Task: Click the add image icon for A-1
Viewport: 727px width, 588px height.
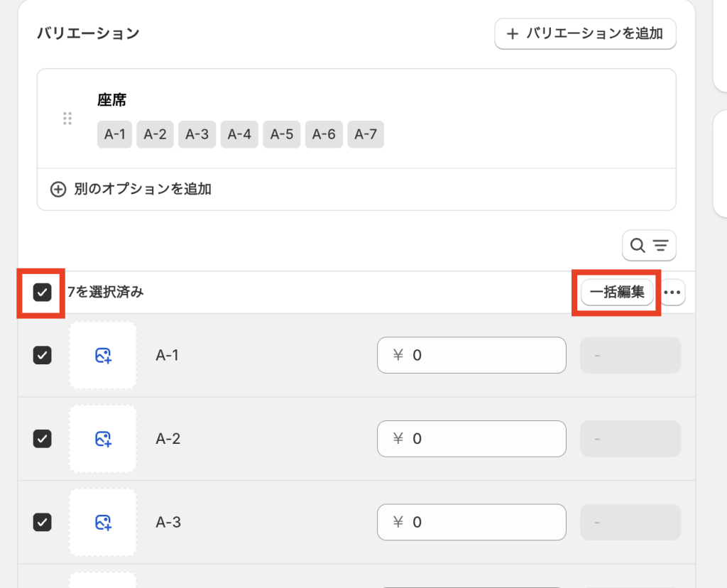Action: pyautogui.click(x=103, y=355)
